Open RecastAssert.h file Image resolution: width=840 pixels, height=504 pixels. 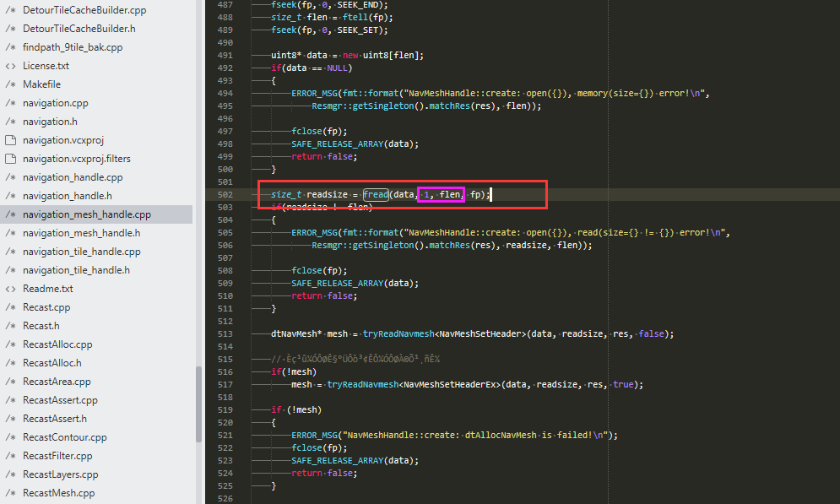pos(55,419)
